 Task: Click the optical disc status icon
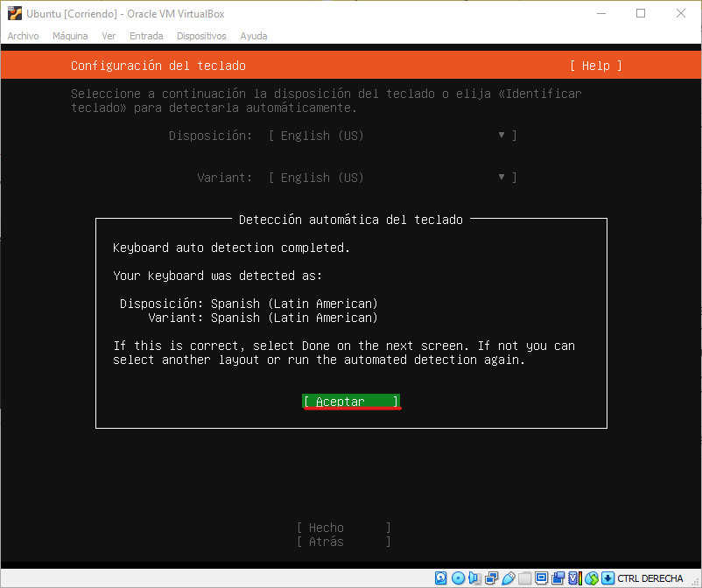[x=458, y=578]
